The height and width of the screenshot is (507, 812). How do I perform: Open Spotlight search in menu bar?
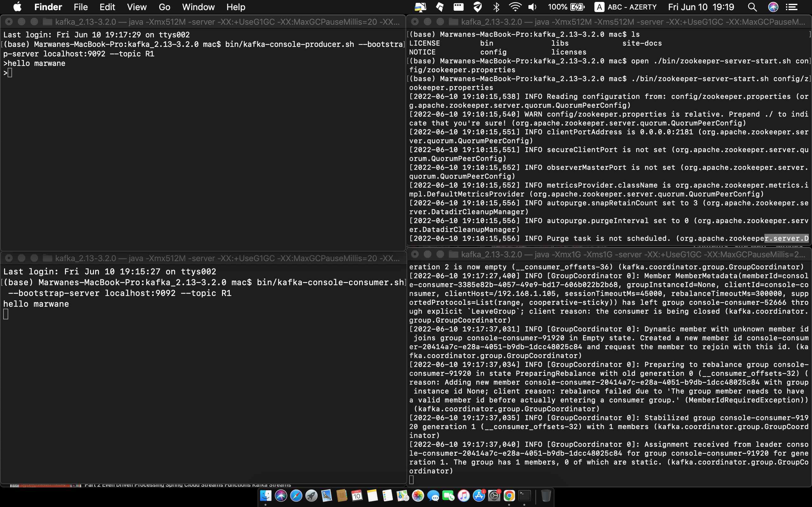pyautogui.click(x=752, y=7)
